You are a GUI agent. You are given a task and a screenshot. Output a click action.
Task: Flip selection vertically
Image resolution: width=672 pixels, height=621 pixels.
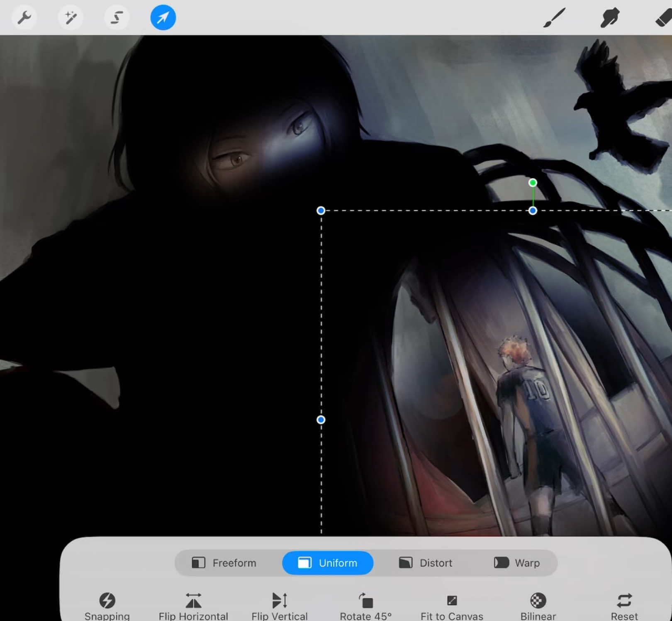coord(280,606)
